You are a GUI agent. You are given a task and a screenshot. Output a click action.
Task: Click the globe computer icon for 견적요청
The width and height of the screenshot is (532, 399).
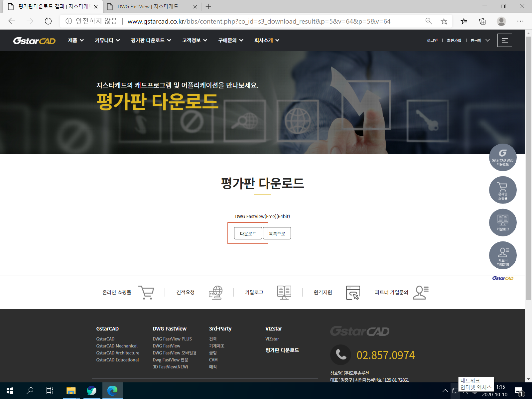215,293
